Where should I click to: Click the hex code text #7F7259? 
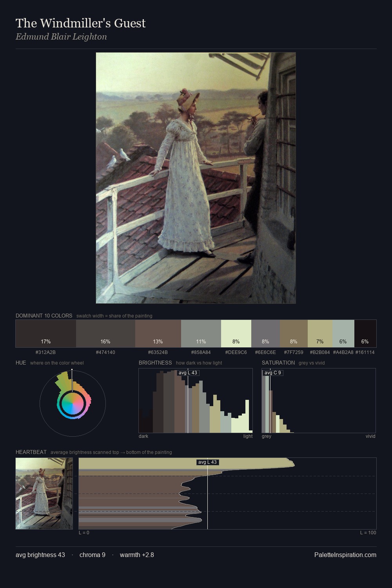[294, 352]
